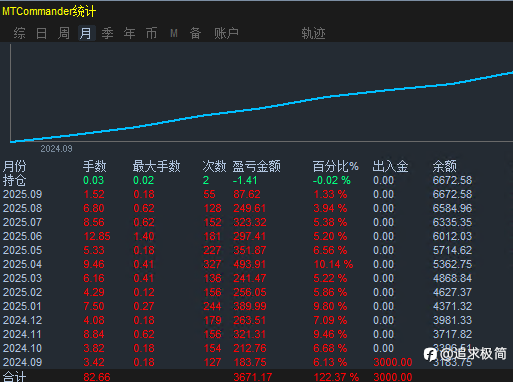513x382 pixels.
Task: Click the 余额 column header
Action: tap(445, 166)
